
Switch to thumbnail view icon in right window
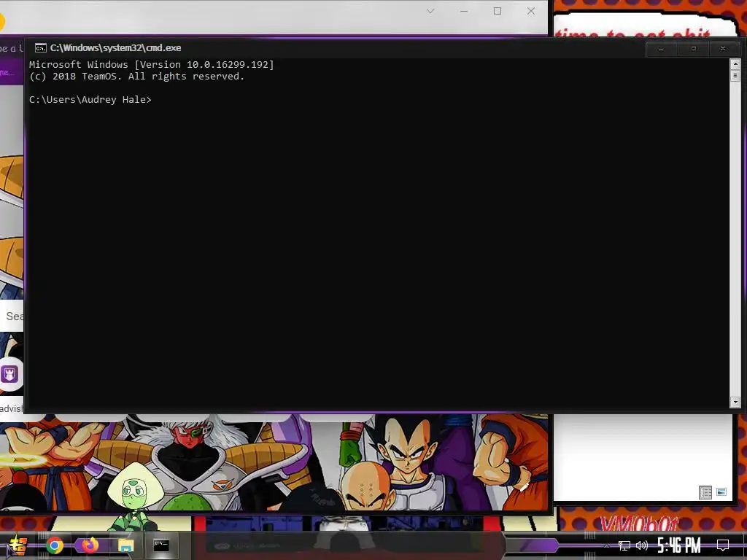(x=721, y=492)
